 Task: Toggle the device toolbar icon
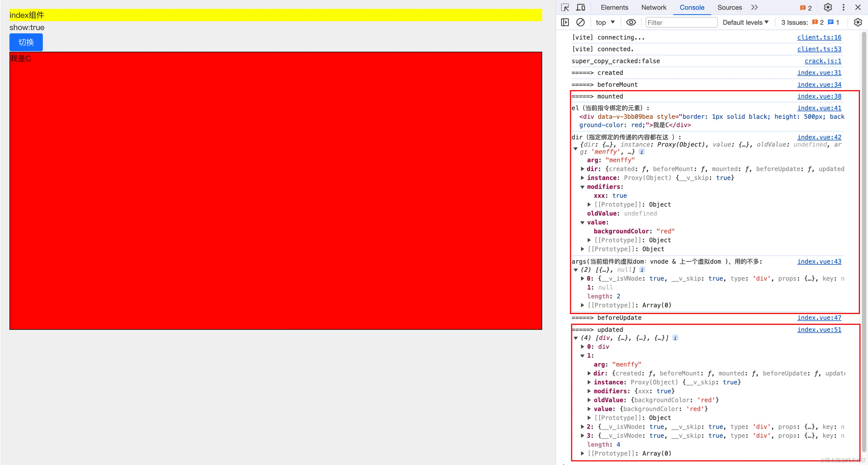coord(581,7)
